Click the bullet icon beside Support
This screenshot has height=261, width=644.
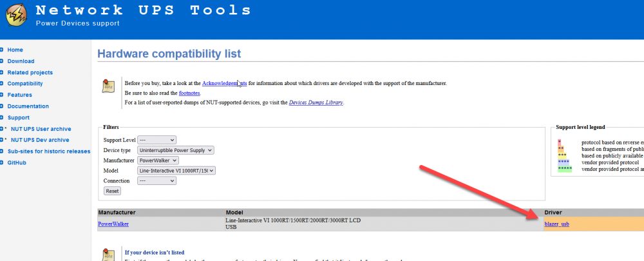pos(2,117)
